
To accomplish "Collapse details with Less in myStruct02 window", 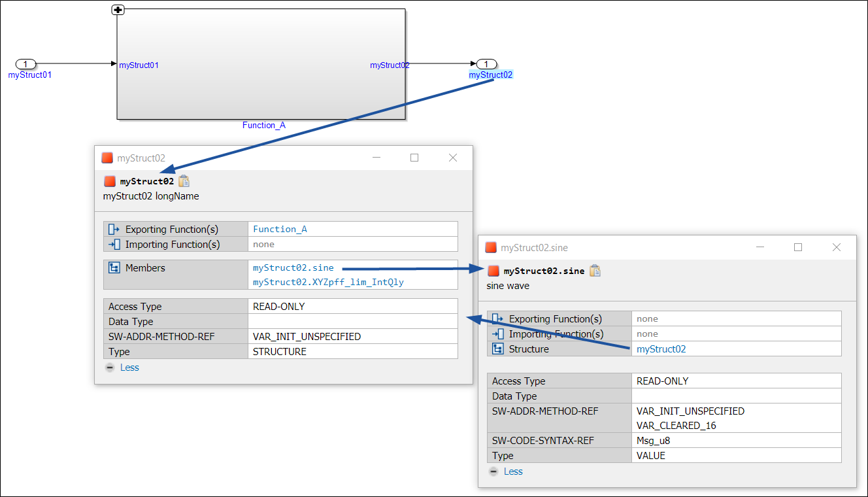I will [129, 368].
